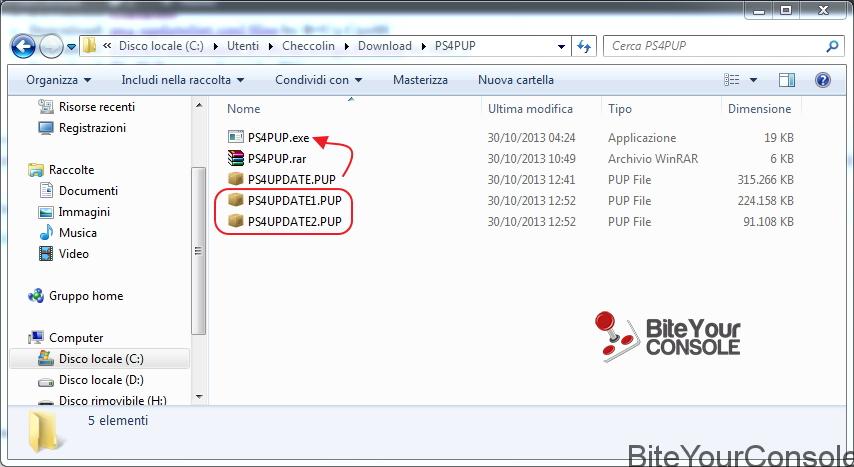Click the 315.266 KB size cell
The height and width of the screenshot is (467, 854).
click(x=765, y=180)
